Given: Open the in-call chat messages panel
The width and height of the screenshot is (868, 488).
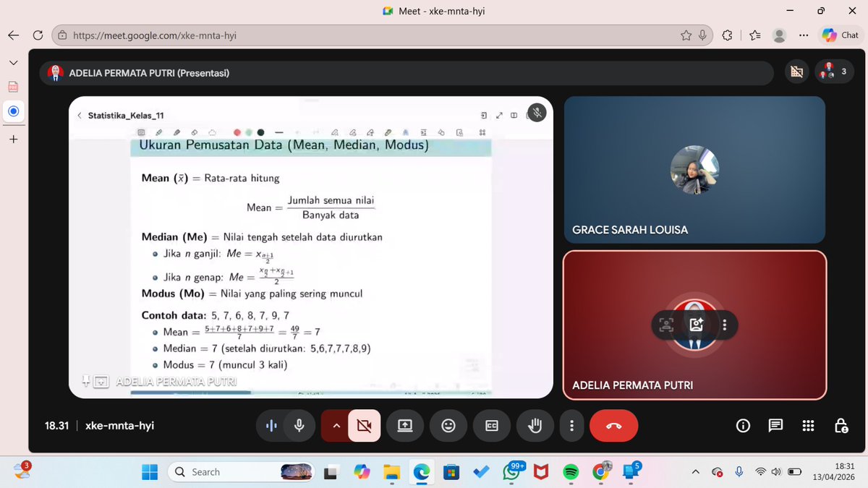Looking at the screenshot, I should click(775, 426).
